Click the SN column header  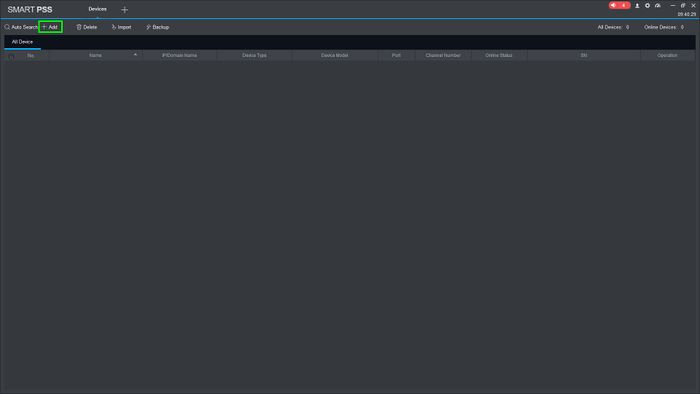click(584, 55)
